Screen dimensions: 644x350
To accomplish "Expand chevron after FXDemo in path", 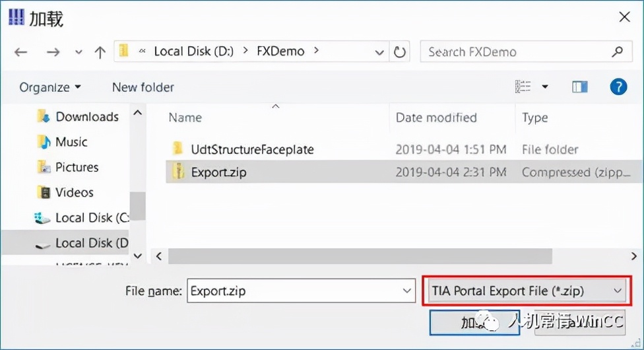I will tap(316, 51).
